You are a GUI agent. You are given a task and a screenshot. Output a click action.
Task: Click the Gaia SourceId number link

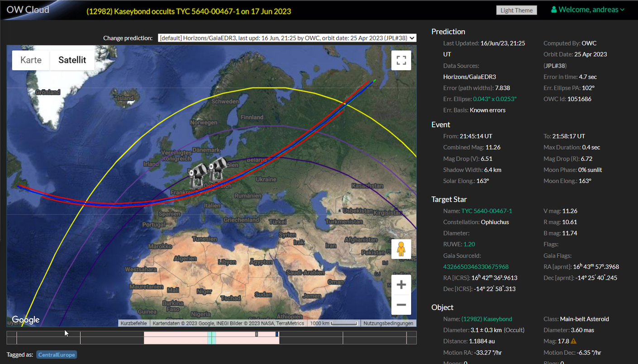coord(476,267)
